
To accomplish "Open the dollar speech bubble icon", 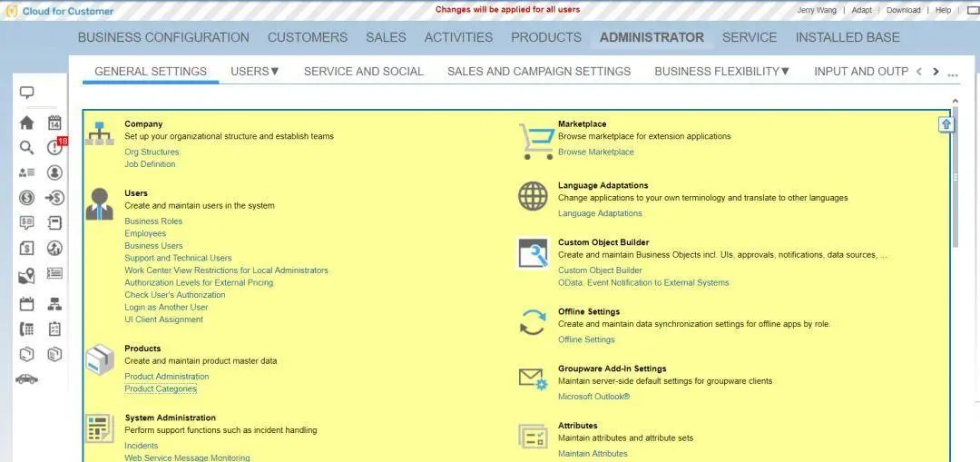I will [x=26, y=223].
